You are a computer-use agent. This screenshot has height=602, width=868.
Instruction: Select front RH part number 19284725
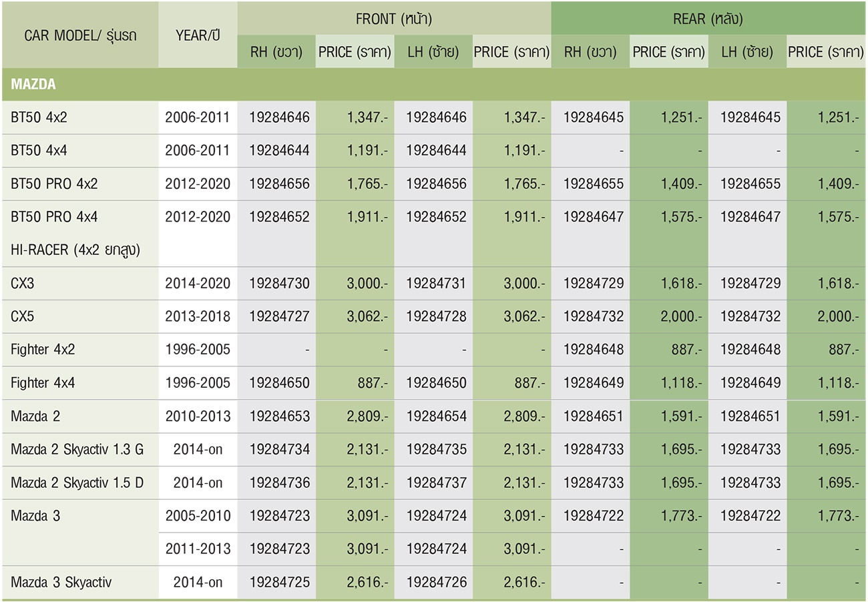[x=280, y=583]
